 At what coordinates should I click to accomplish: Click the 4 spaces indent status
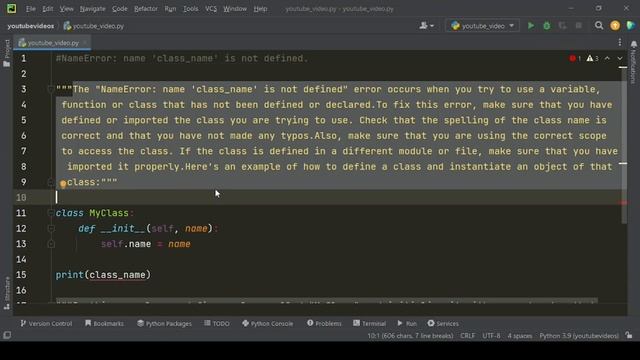coord(520,336)
